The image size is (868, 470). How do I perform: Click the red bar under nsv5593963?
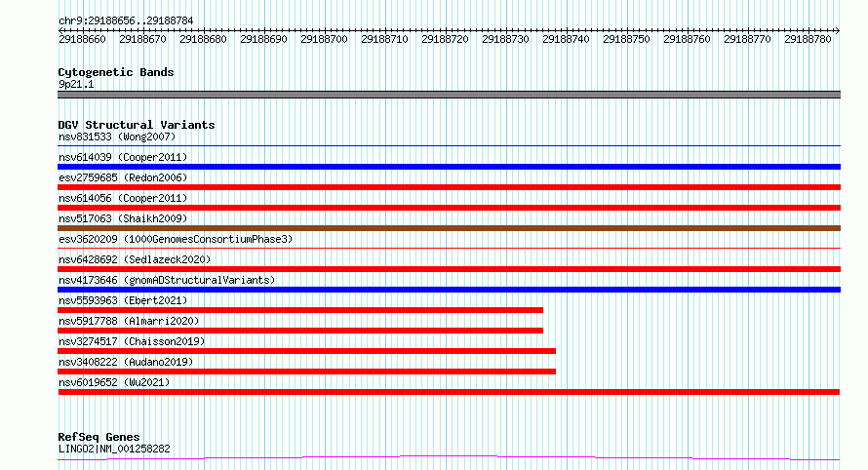300,310
